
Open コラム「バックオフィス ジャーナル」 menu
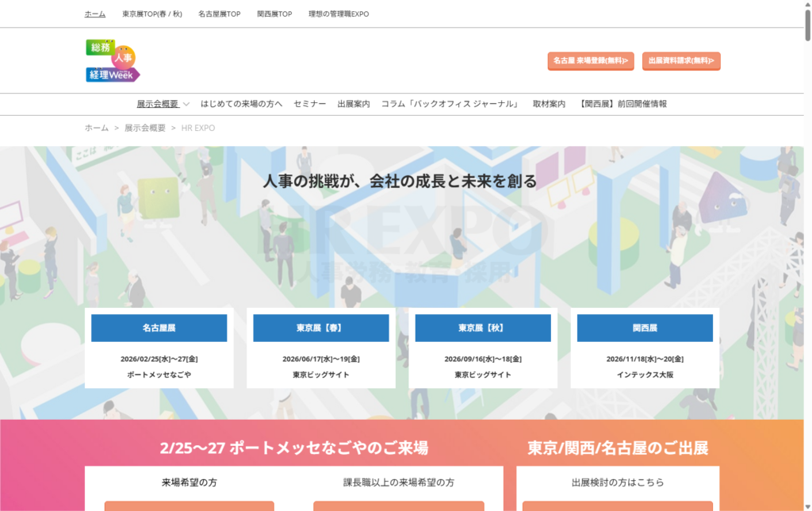pyautogui.click(x=450, y=104)
